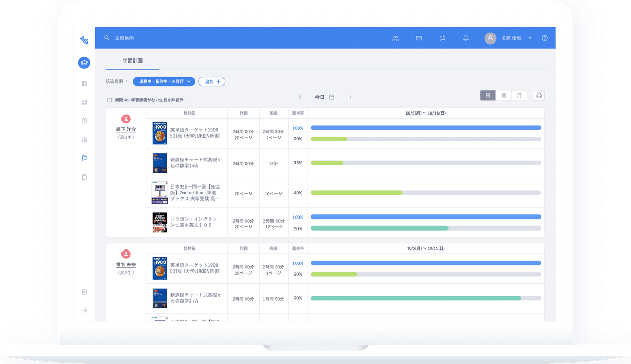Switch to day view 日

tap(488, 96)
